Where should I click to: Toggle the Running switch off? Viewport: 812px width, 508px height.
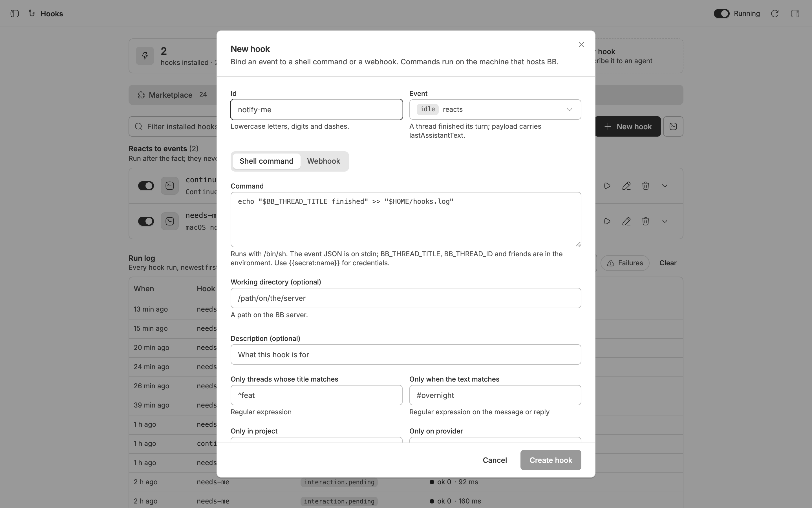tap(721, 14)
